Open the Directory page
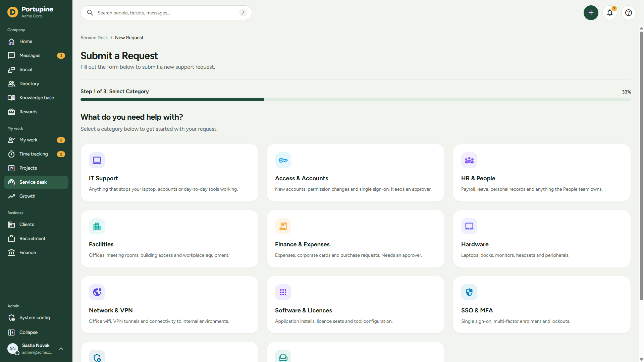Image resolution: width=644 pixels, height=362 pixels. [x=36, y=84]
